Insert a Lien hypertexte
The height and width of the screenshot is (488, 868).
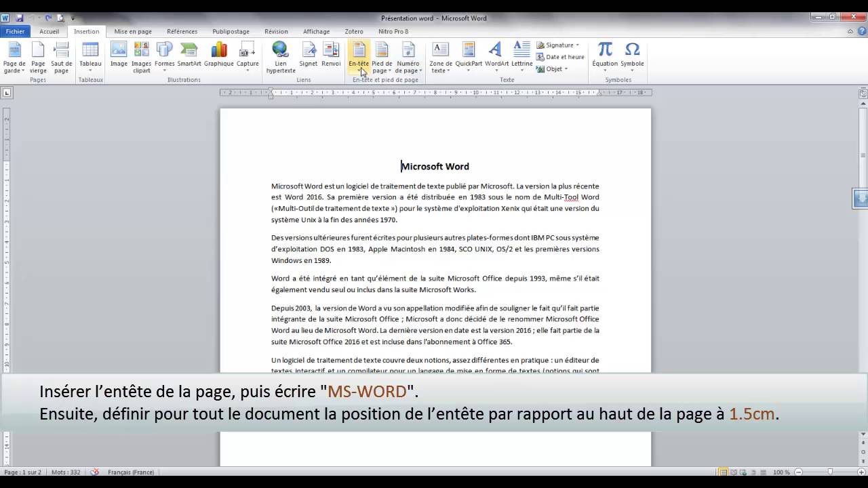(281, 58)
